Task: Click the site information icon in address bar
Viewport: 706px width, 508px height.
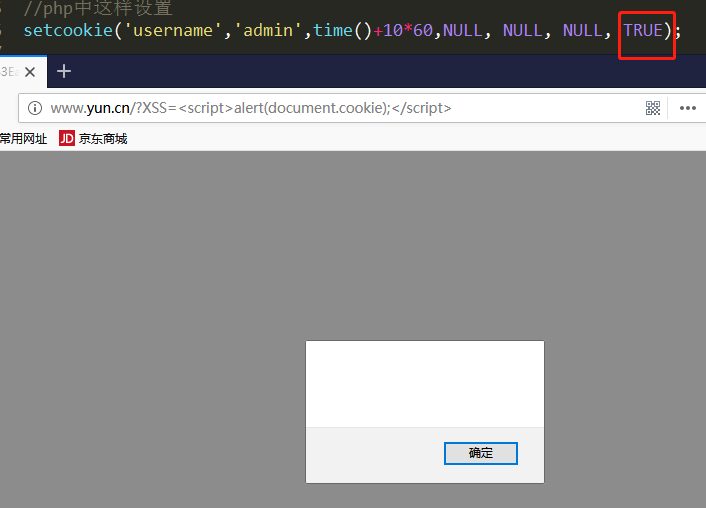Action: 35,108
